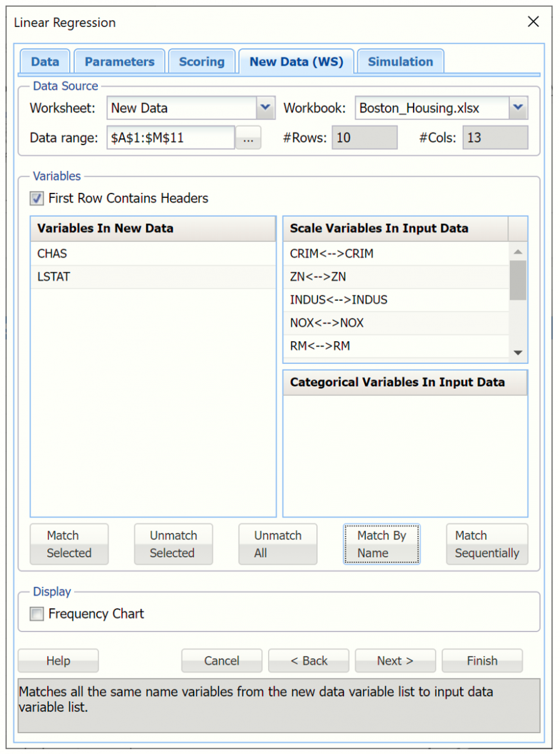The width and height of the screenshot is (560, 754).
Task: Go to the Scoring tab
Action: 202,62
